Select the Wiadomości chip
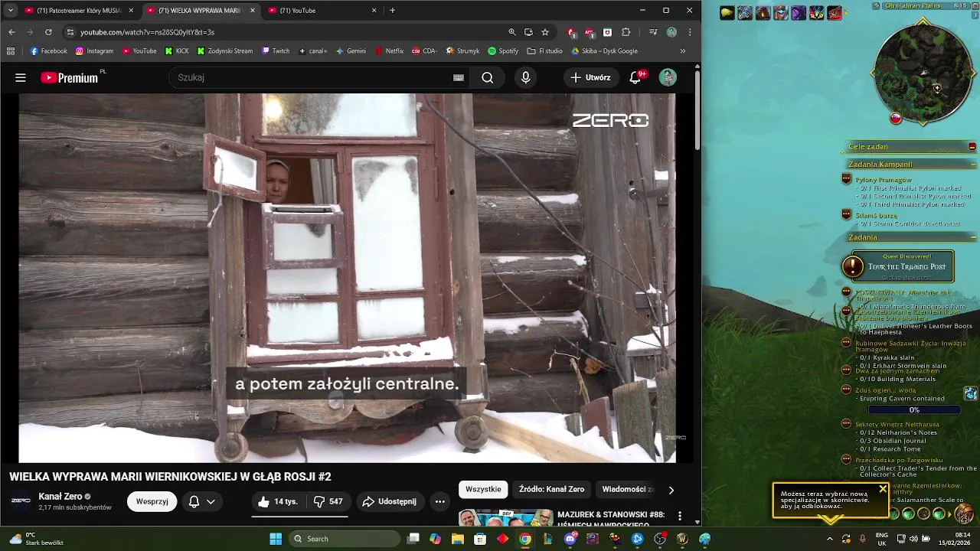Image resolution: width=980 pixels, height=551 pixels. tap(627, 489)
